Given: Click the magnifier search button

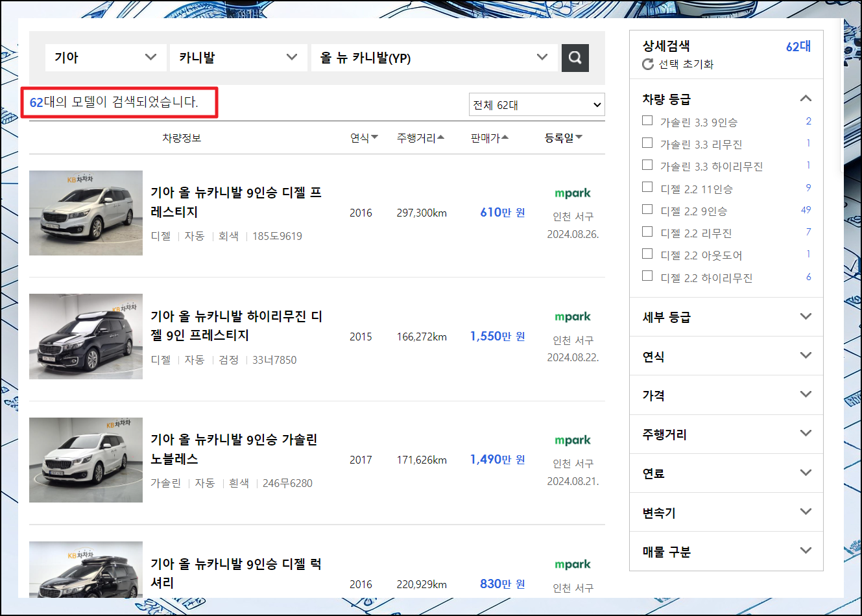Looking at the screenshot, I should point(575,58).
